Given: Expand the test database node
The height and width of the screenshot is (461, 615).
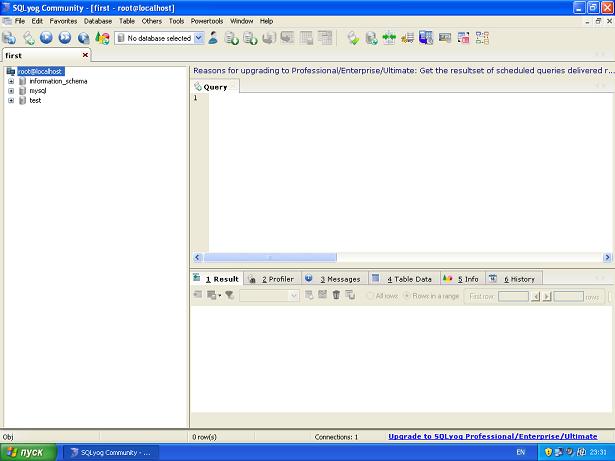Looking at the screenshot, I should pos(11,100).
